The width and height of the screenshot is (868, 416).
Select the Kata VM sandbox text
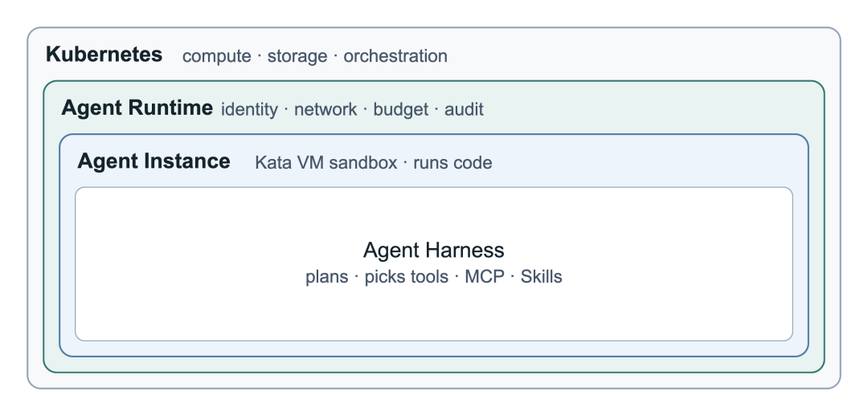(326, 163)
